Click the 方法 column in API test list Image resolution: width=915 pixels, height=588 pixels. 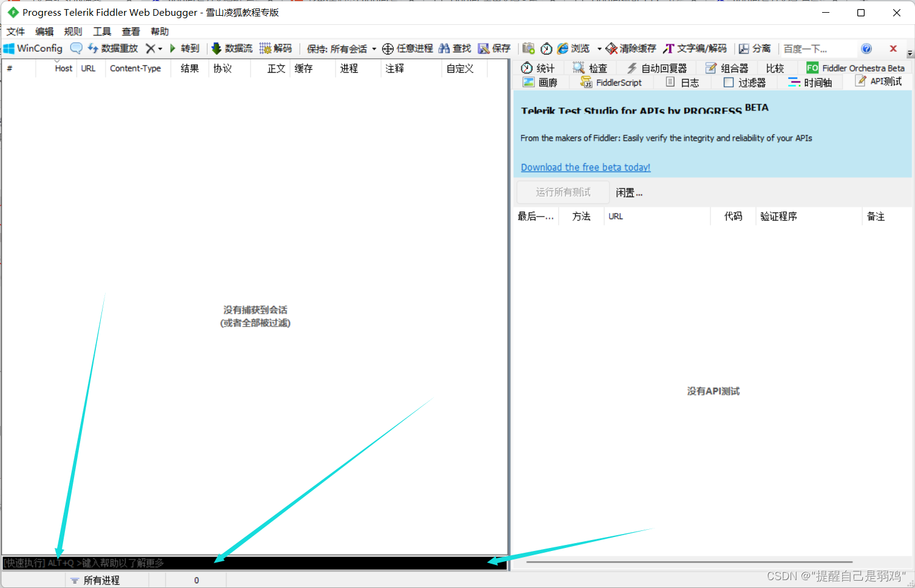(x=581, y=217)
